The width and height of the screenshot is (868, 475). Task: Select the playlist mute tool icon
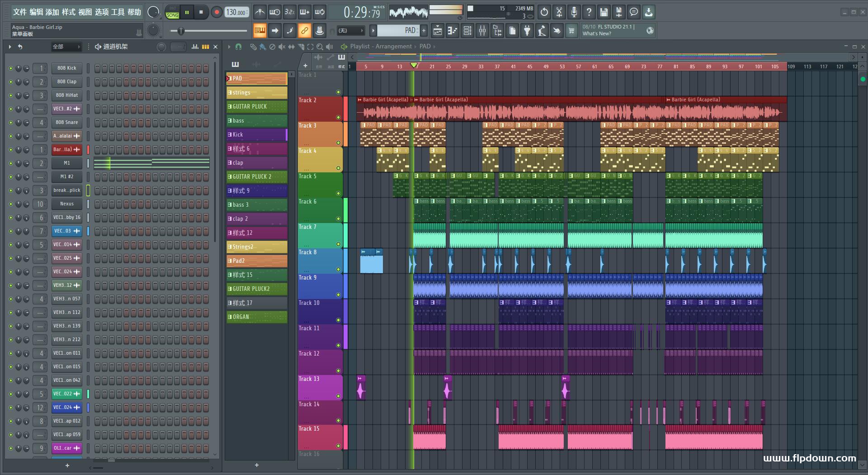click(x=282, y=47)
